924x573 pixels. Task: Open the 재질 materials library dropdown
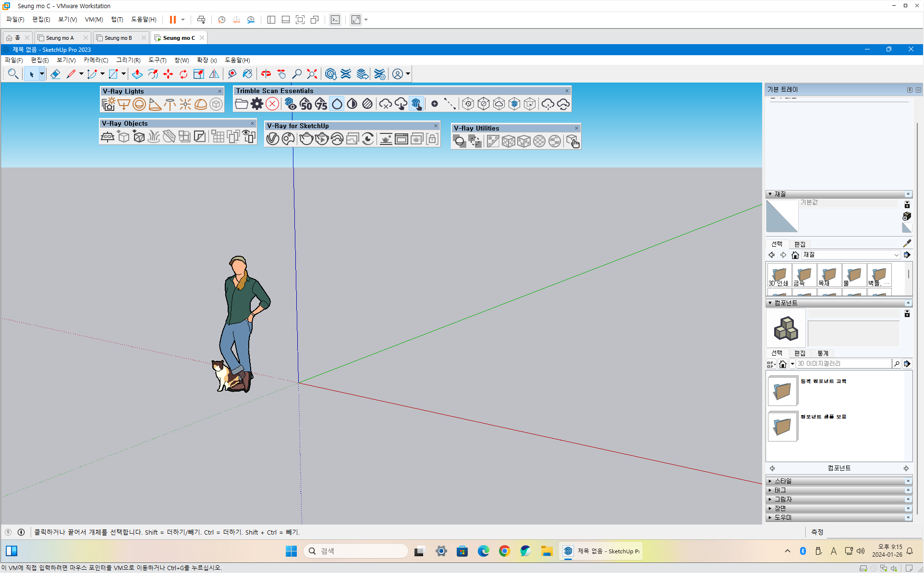coord(896,255)
